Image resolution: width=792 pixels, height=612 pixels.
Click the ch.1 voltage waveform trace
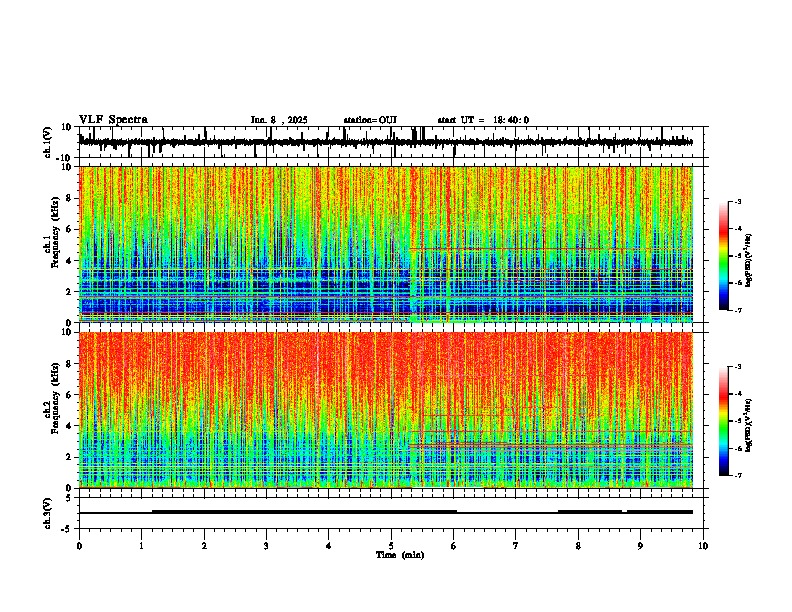[x=386, y=142]
